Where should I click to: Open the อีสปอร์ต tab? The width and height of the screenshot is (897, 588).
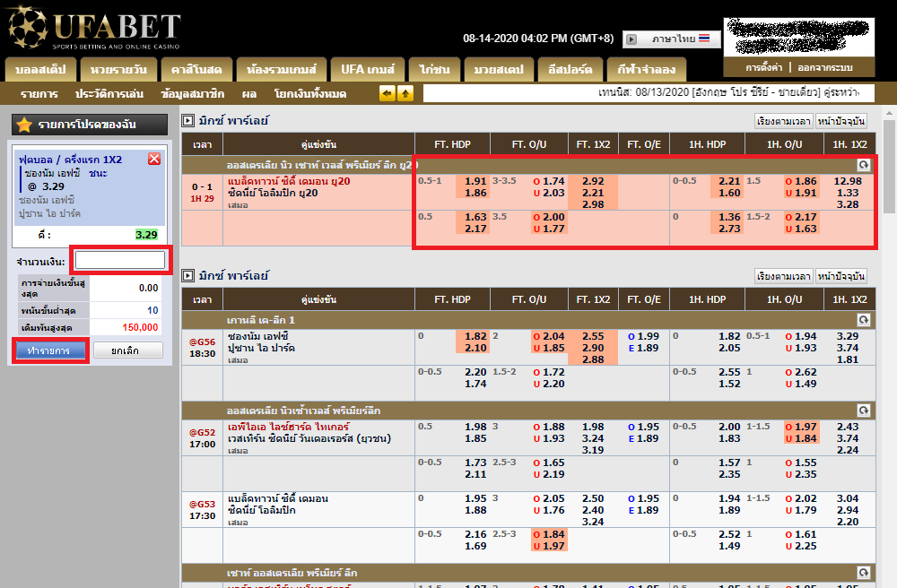tap(570, 70)
